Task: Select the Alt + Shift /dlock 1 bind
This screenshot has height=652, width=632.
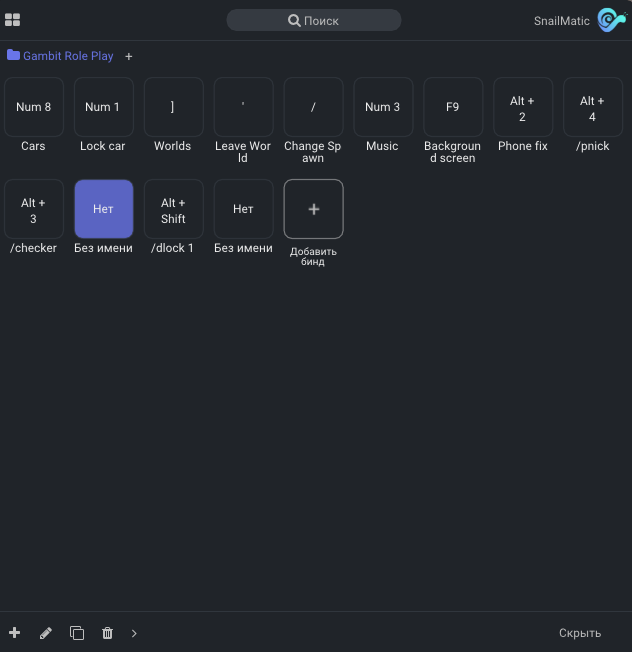Action: (x=173, y=209)
